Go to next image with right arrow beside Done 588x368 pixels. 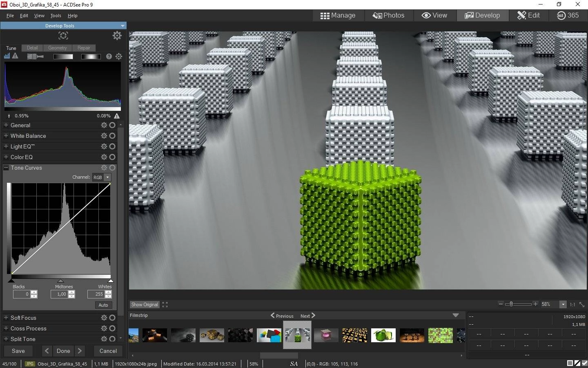coord(80,351)
